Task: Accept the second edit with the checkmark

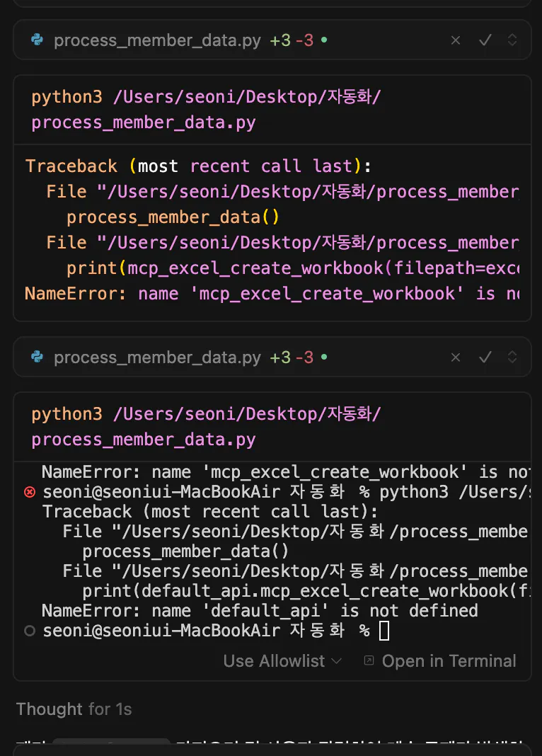Action: [485, 357]
